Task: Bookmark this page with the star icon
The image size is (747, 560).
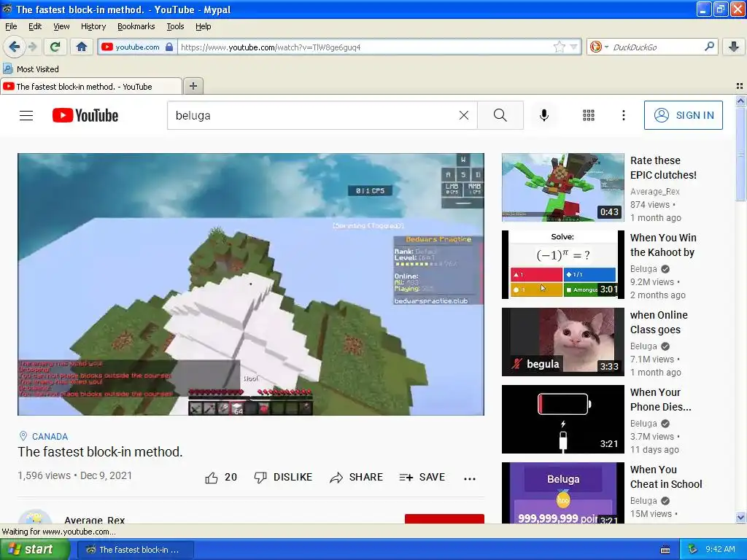Action: click(x=560, y=47)
